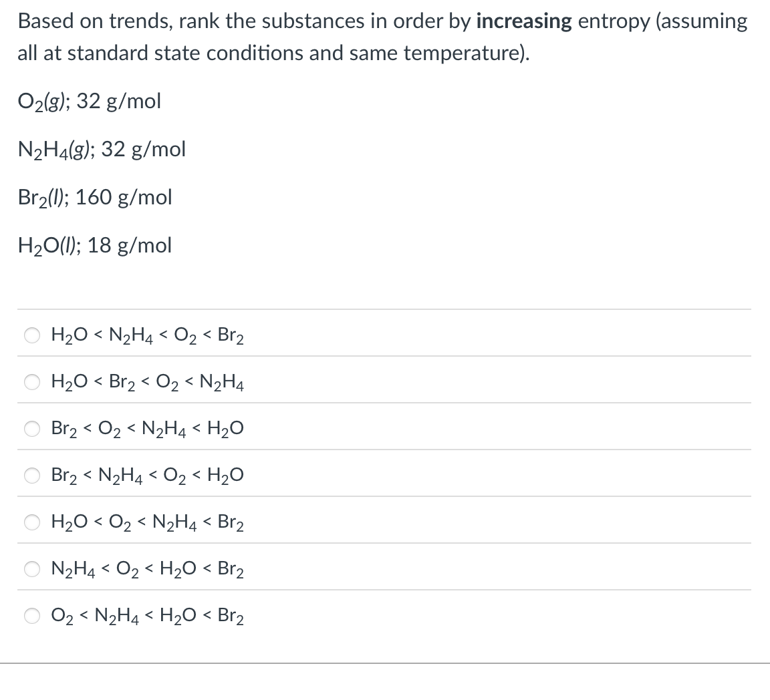Click the answer text Br₂ < N₂H₄ < O₂ < H₂O
Screen dimensions: 770x700
(147, 476)
